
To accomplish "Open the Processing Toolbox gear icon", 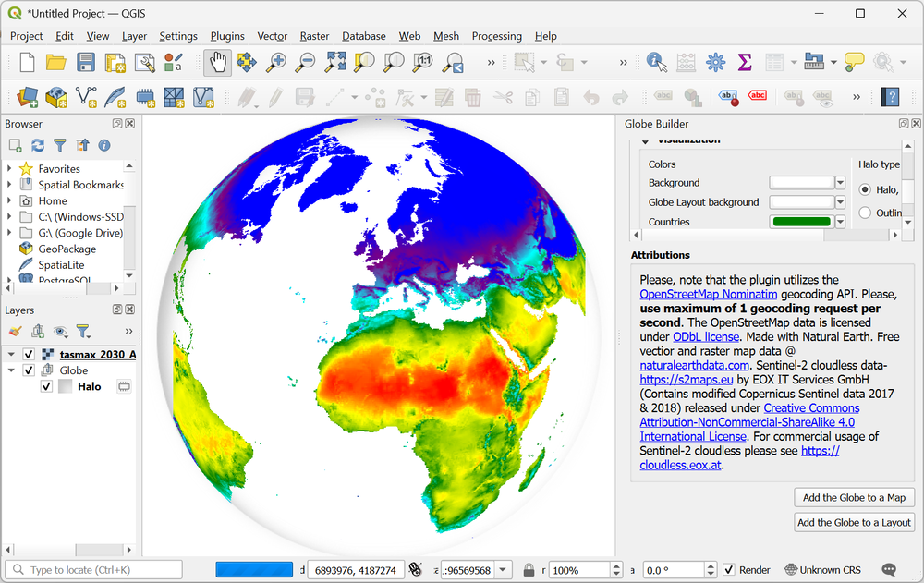I will click(715, 62).
